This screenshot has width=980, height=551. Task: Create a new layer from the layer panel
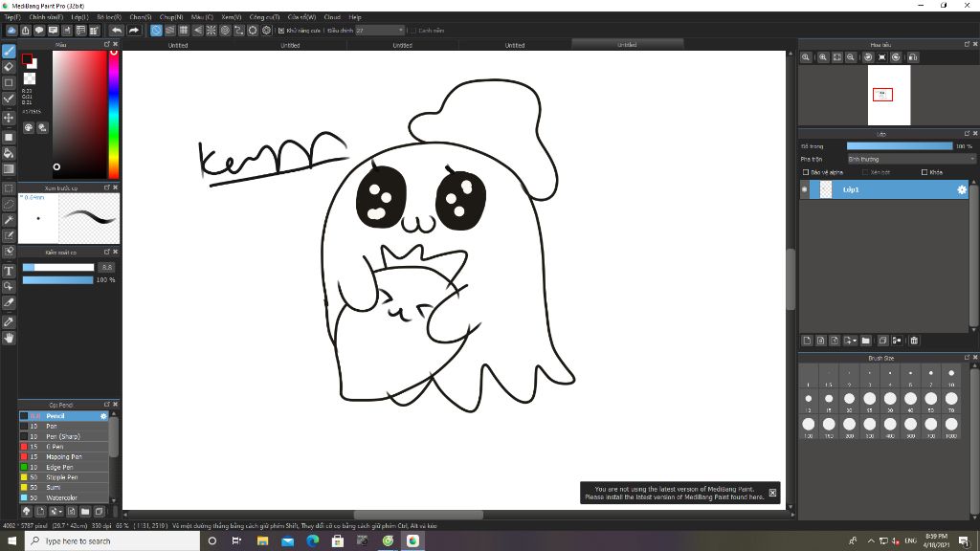(807, 341)
